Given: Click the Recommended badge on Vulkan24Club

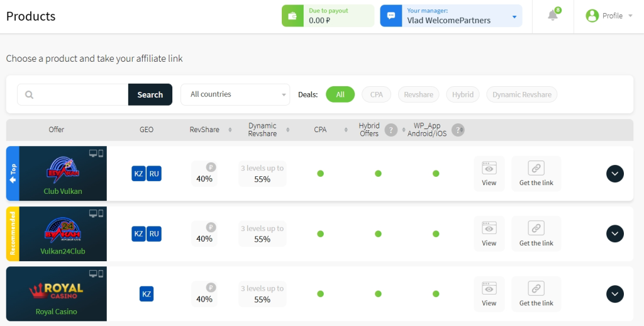Looking at the screenshot, I should [x=13, y=234].
